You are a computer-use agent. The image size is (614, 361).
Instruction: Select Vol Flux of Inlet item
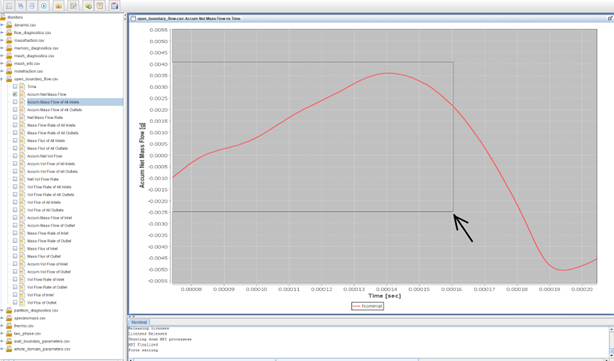pyautogui.click(x=40, y=295)
